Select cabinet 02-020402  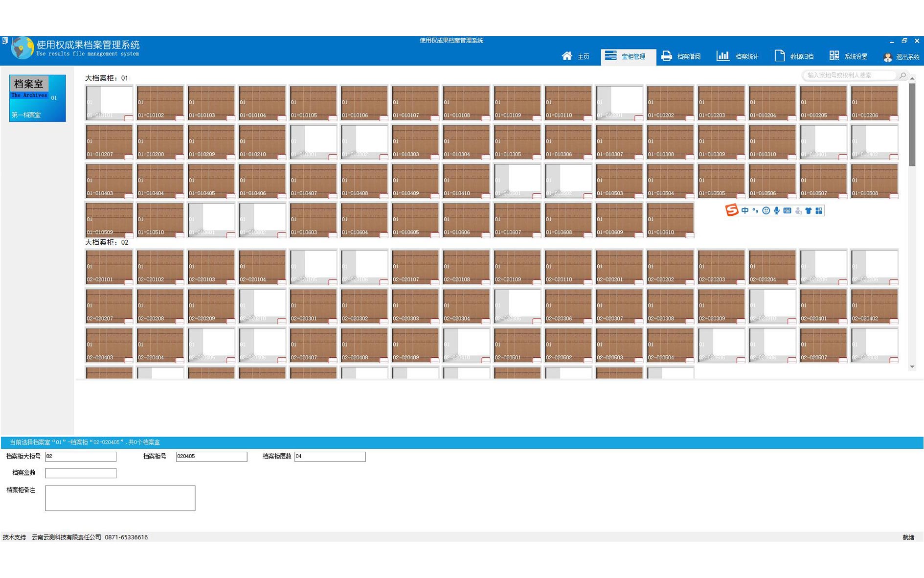click(874, 306)
